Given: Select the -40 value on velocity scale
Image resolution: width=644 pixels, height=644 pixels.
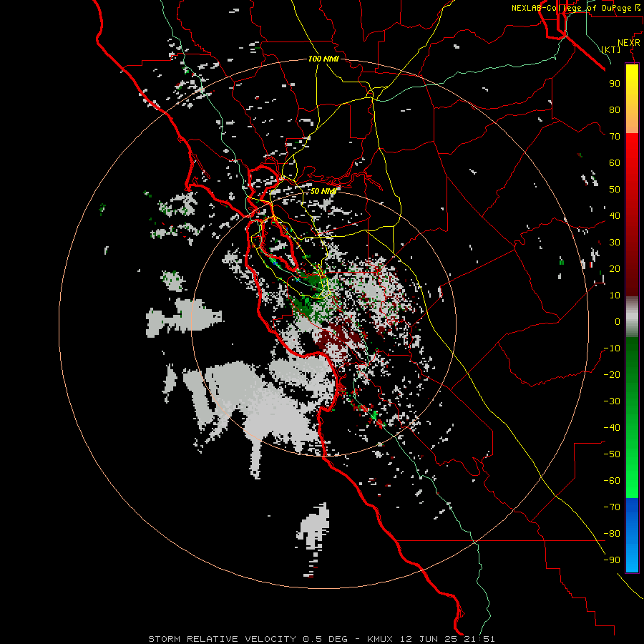Looking at the screenshot, I should 612,428.
